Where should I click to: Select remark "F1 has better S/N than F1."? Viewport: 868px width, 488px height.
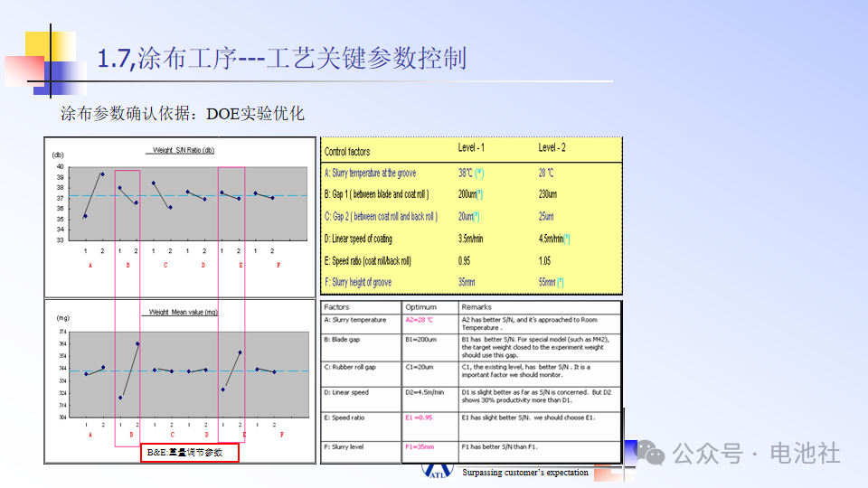click(x=499, y=446)
